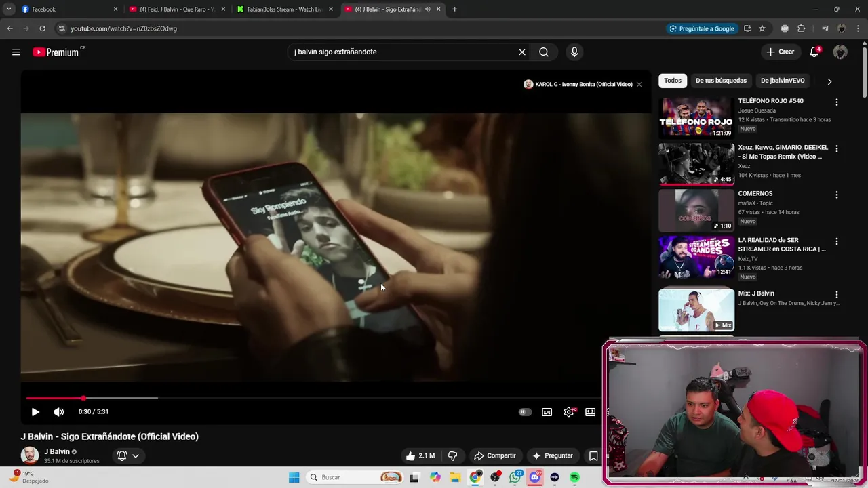This screenshot has width=868, height=488.
Task: Open WhatsApp from the taskbar
Action: (x=516, y=477)
